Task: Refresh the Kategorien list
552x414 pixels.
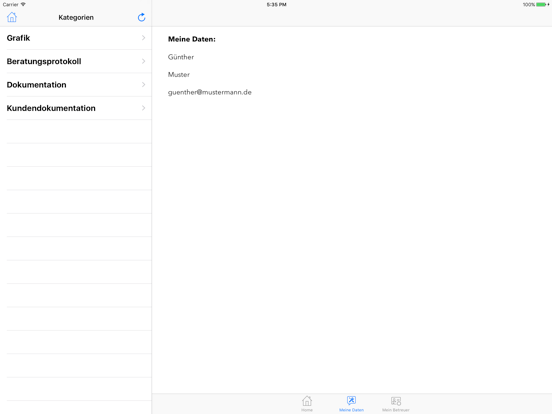Action: (x=142, y=17)
